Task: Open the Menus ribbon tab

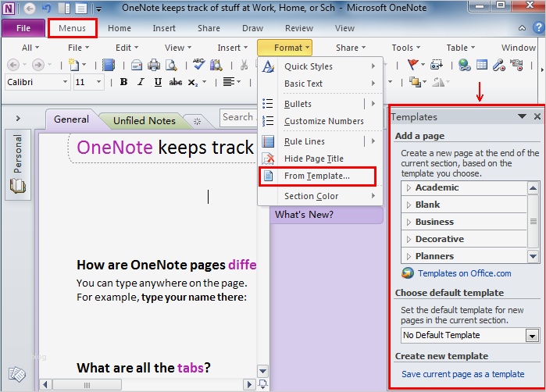Action: (72, 28)
